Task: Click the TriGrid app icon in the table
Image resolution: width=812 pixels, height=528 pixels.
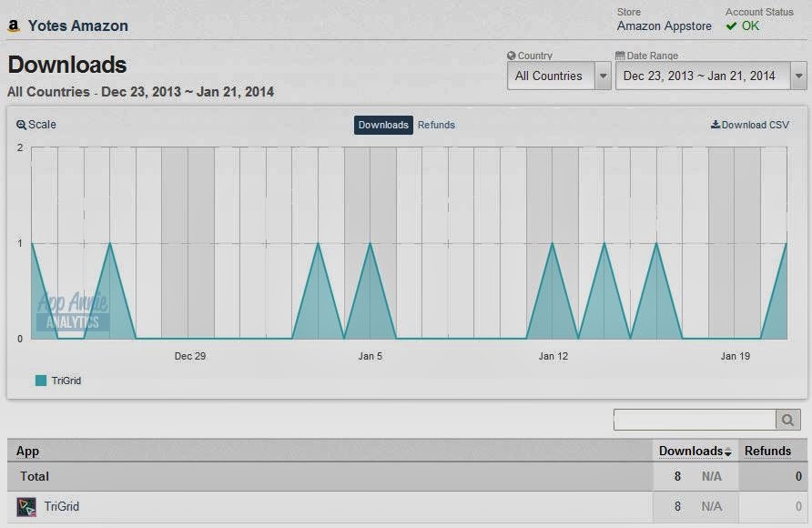Action: [x=26, y=507]
